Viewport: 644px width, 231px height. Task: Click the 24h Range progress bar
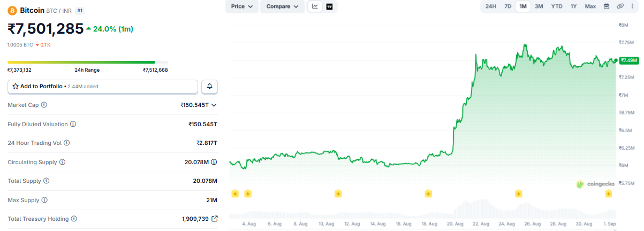pos(88,63)
